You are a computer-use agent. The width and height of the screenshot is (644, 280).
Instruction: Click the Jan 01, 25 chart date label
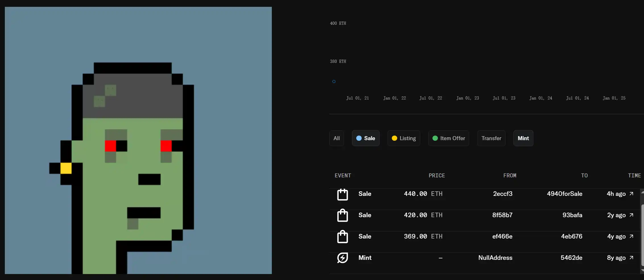[614, 98]
